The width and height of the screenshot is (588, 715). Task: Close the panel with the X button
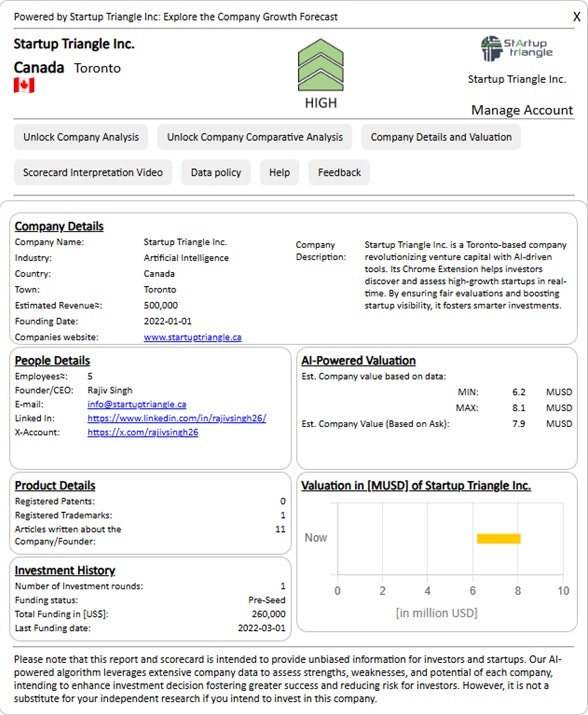tap(577, 17)
